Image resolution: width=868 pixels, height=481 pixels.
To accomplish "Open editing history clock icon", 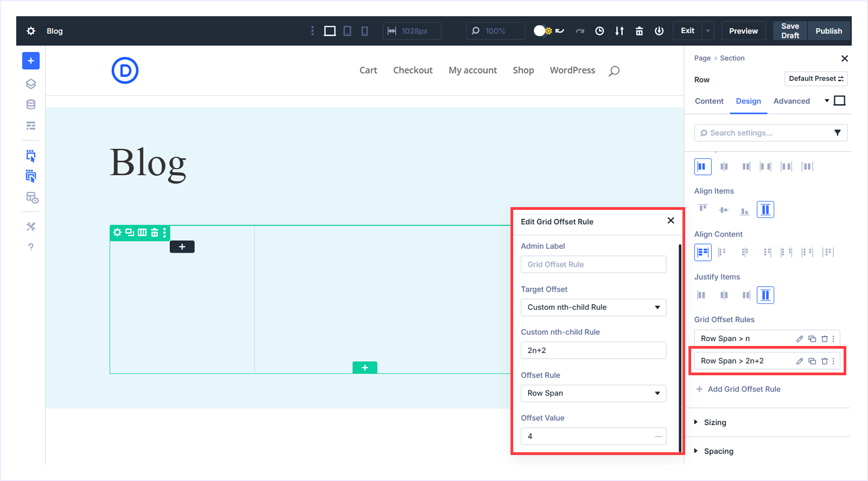I will pyautogui.click(x=599, y=31).
